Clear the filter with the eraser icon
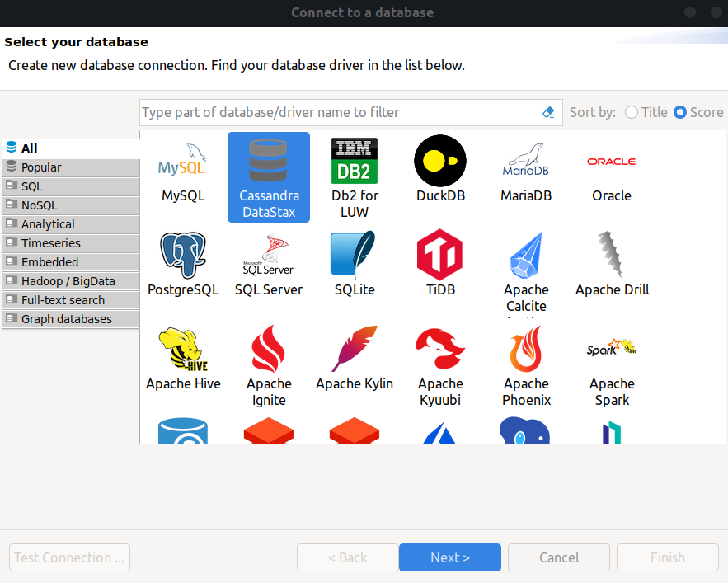728x583 pixels. coord(548,112)
